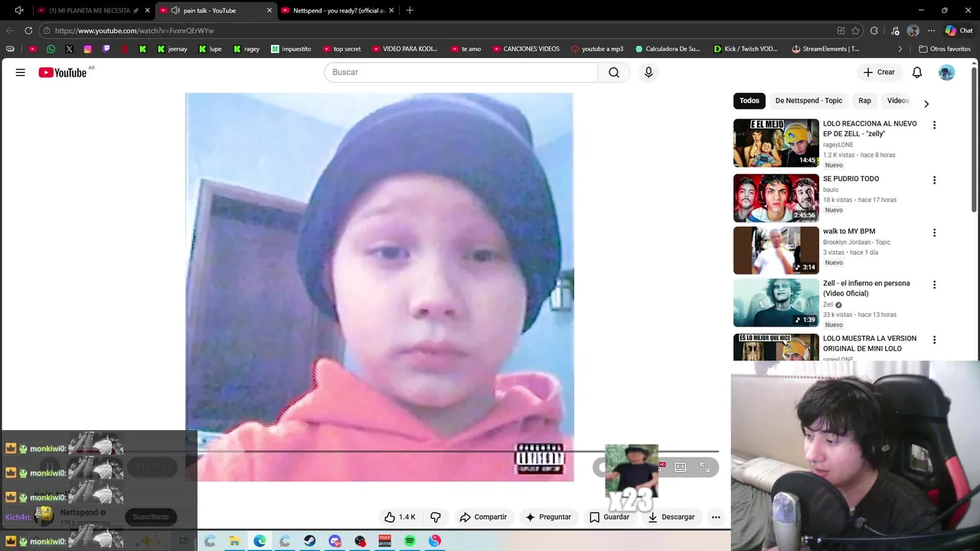Open the impuestito bookmark
This screenshot has width=980, height=551.
(291, 49)
